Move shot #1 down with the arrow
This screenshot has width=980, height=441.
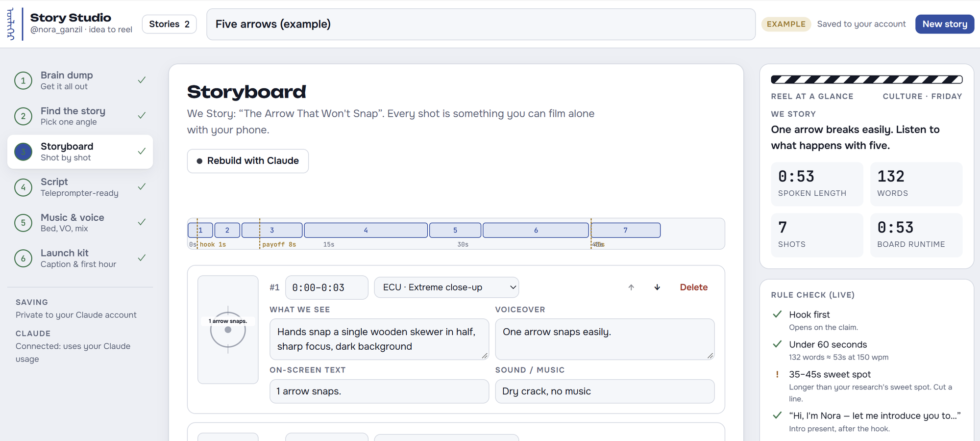(x=657, y=287)
